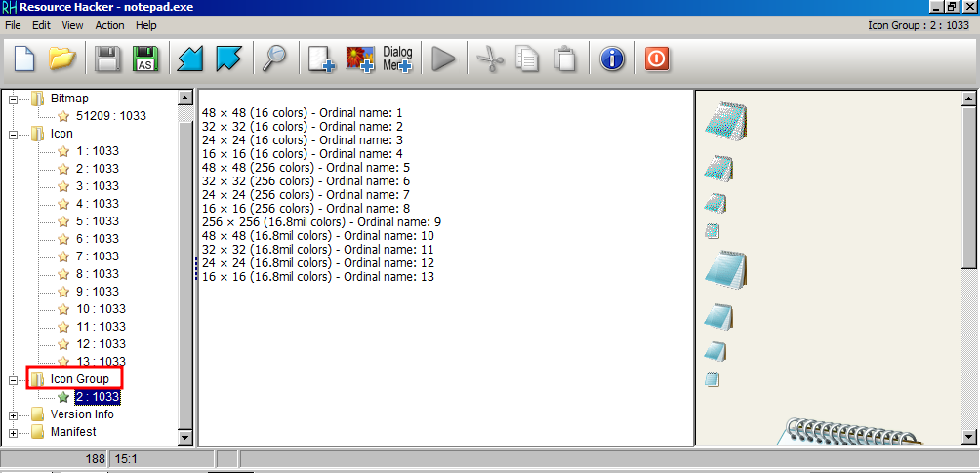Click the blue down-left arrow toolbar icon

pos(191,59)
